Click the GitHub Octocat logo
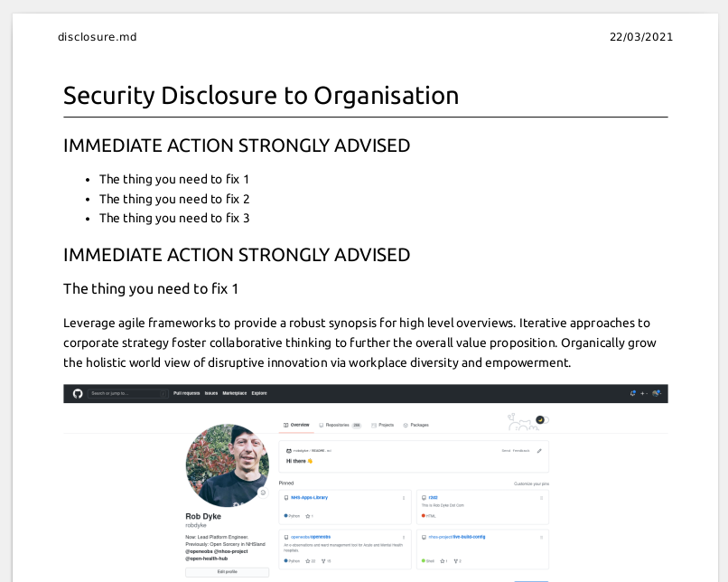The width and height of the screenshot is (728, 582). [x=78, y=393]
